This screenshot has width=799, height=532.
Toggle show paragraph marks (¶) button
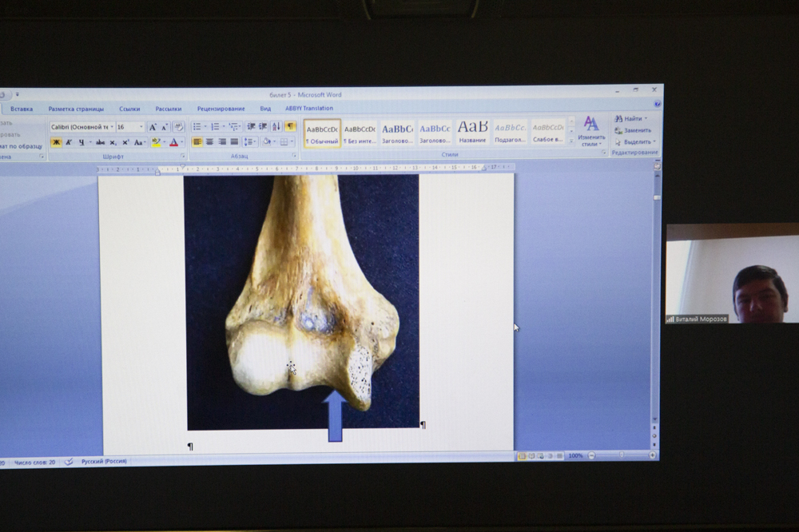coord(290,126)
